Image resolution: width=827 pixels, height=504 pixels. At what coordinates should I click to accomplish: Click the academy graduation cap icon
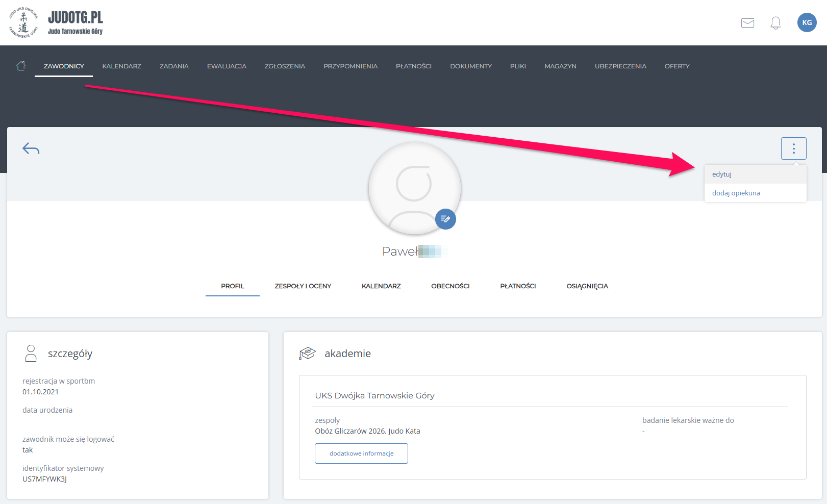click(x=308, y=353)
